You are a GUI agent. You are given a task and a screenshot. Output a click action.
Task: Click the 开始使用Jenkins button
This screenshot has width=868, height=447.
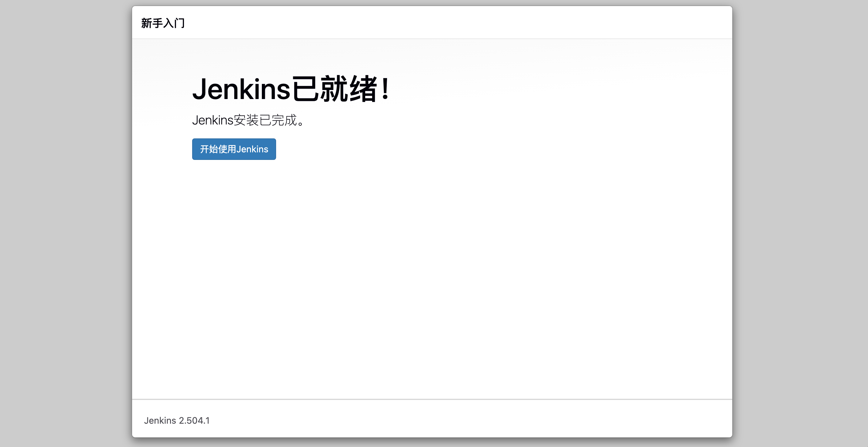tap(234, 149)
